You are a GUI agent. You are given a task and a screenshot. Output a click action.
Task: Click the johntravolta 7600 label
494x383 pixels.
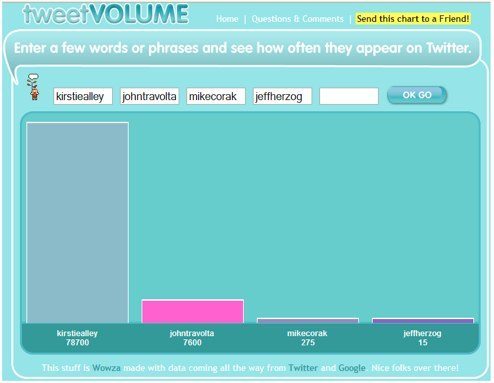point(192,338)
